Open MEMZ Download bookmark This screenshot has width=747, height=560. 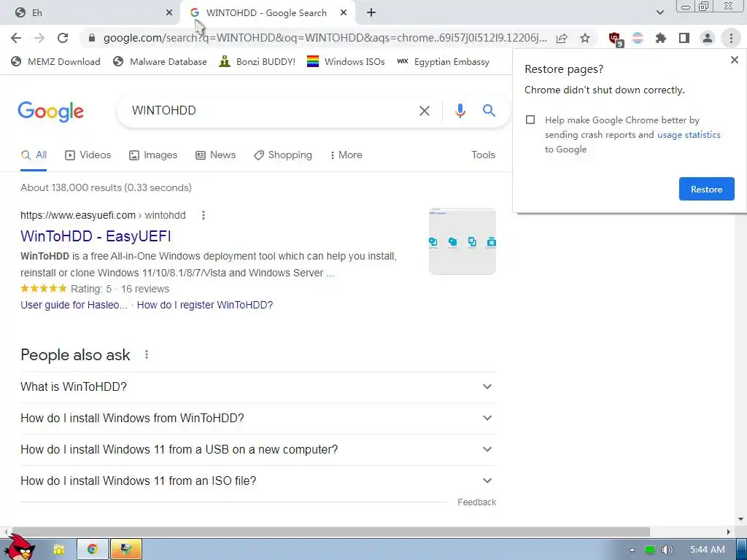click(55, 62)
